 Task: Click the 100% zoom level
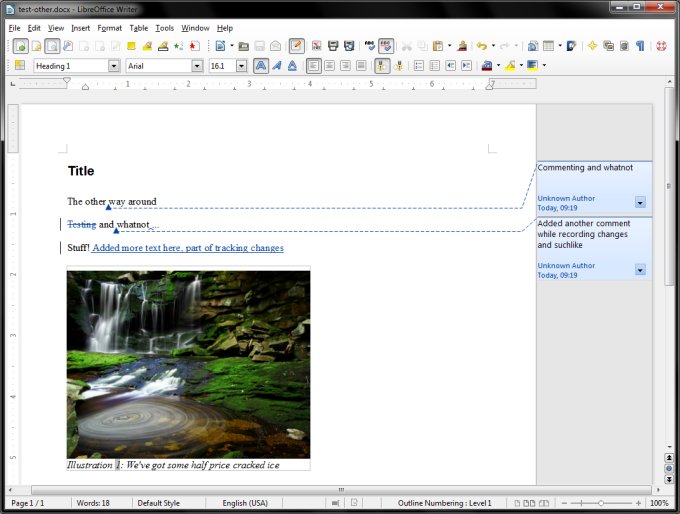tap(659, 503)
